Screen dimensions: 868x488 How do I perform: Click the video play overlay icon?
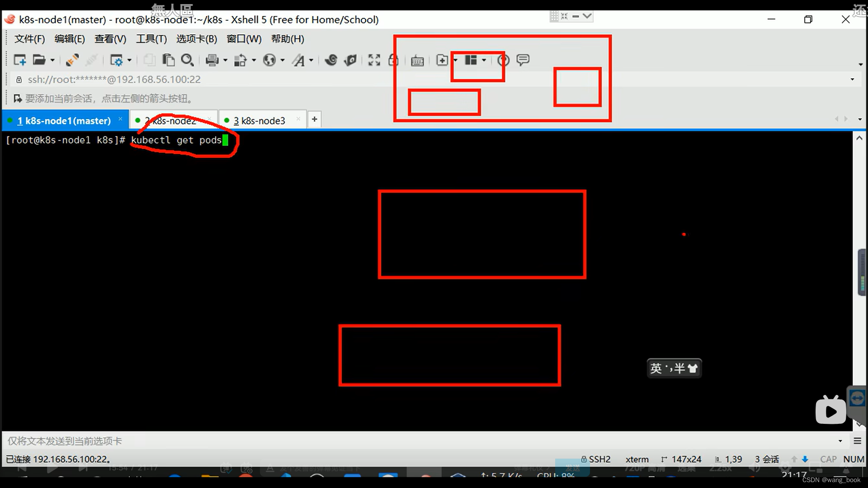coord(831,410)
